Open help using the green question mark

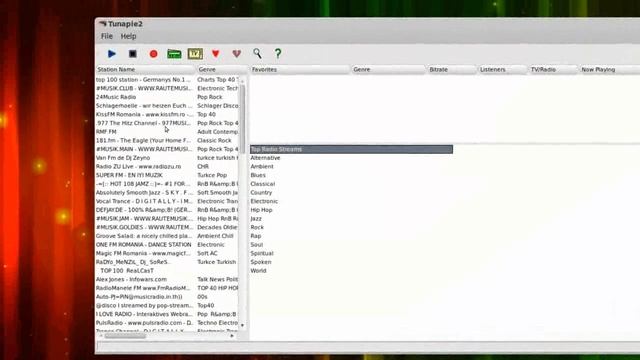(278, 53)
